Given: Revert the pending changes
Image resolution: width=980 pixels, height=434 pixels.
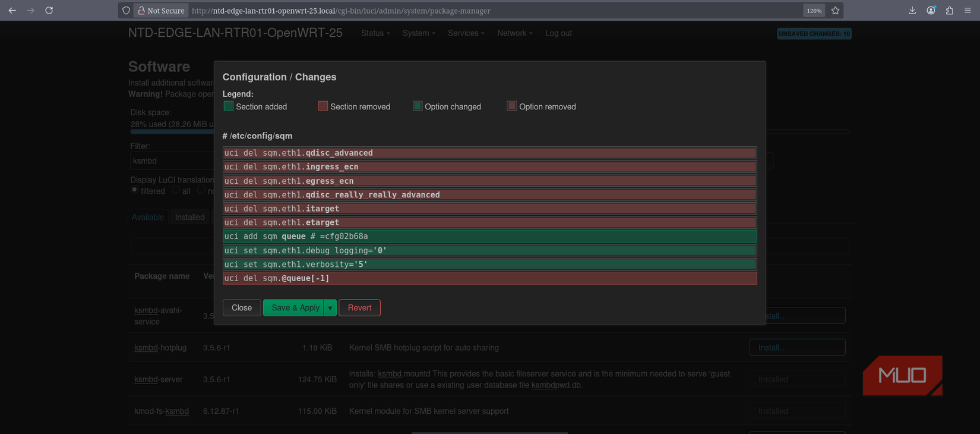Looking at the screenshot, I should click(359, 308).
